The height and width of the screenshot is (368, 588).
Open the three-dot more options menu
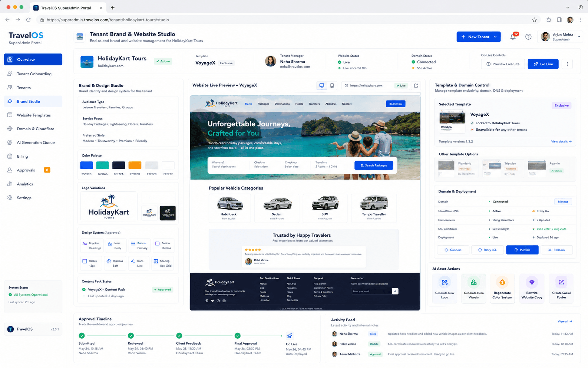click(567, 64)
